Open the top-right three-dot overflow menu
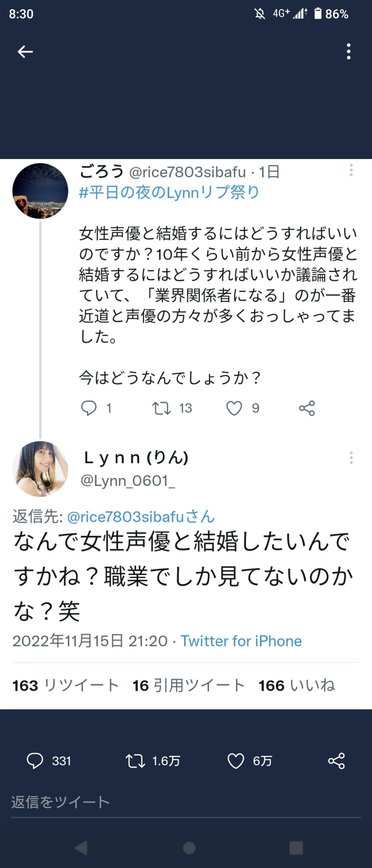This screenshot has height=868, width=372. coord(348,52)
